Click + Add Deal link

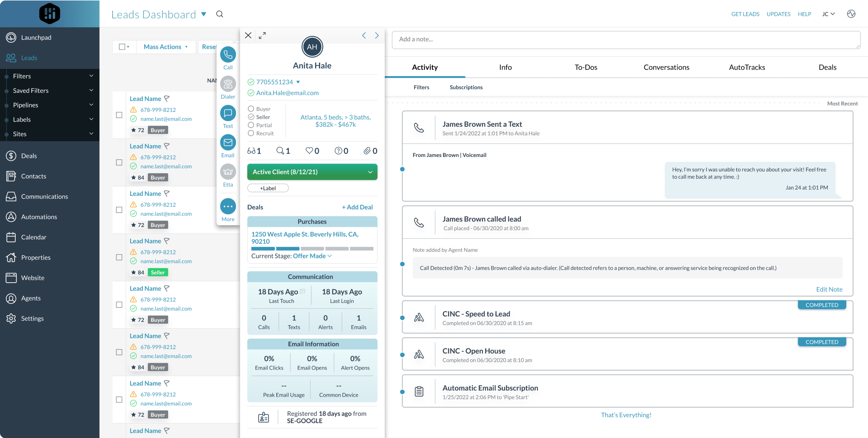357,207
